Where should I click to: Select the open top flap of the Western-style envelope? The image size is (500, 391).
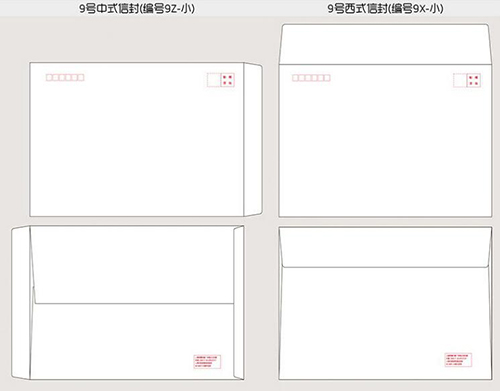click(x=385, y=44)
